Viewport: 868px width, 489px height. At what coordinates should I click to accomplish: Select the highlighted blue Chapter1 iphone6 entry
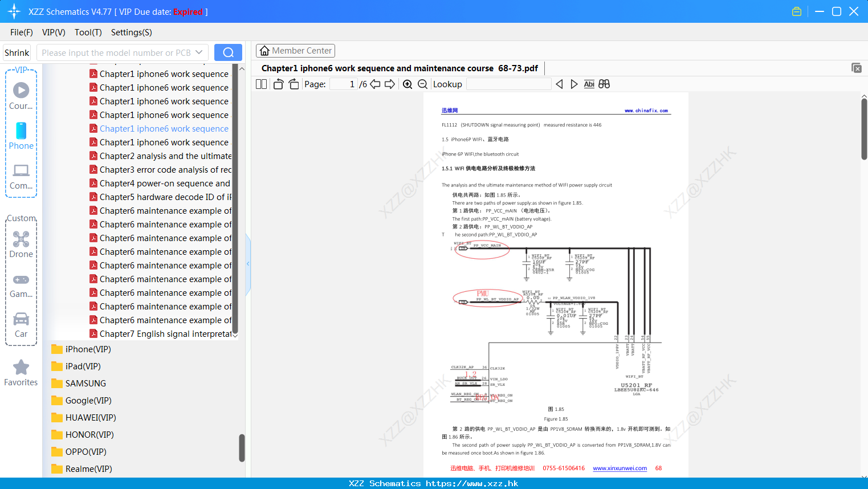(160, 129)
